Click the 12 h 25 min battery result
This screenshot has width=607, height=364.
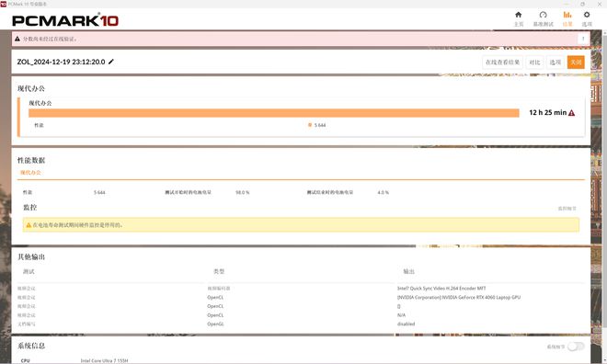(548, 112)
